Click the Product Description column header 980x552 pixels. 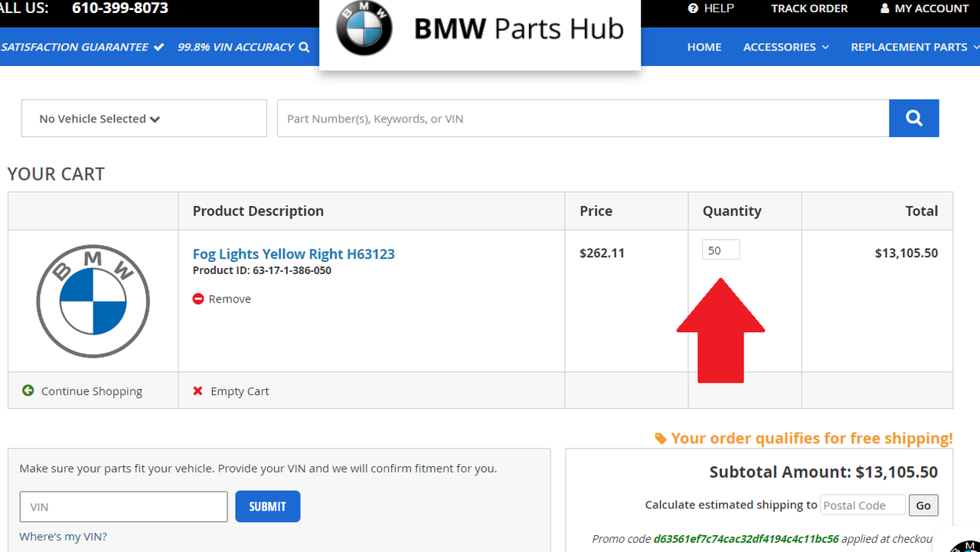click(258, 211)
